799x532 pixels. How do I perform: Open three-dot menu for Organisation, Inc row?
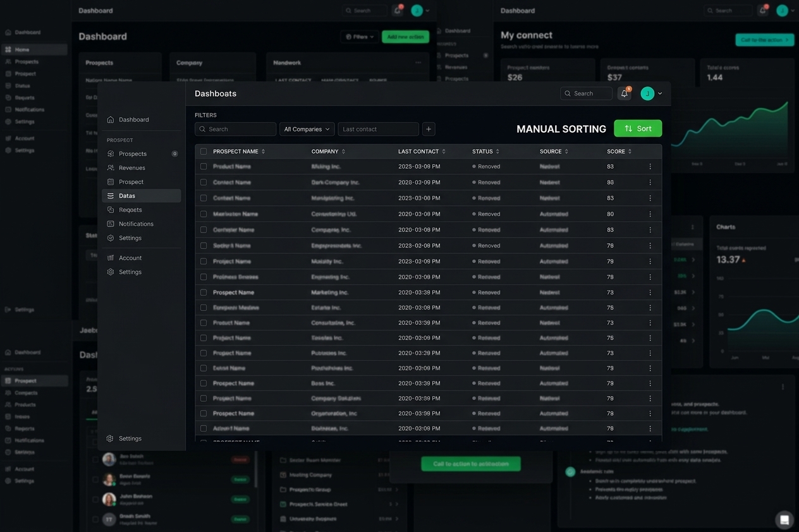coord(650,414)
